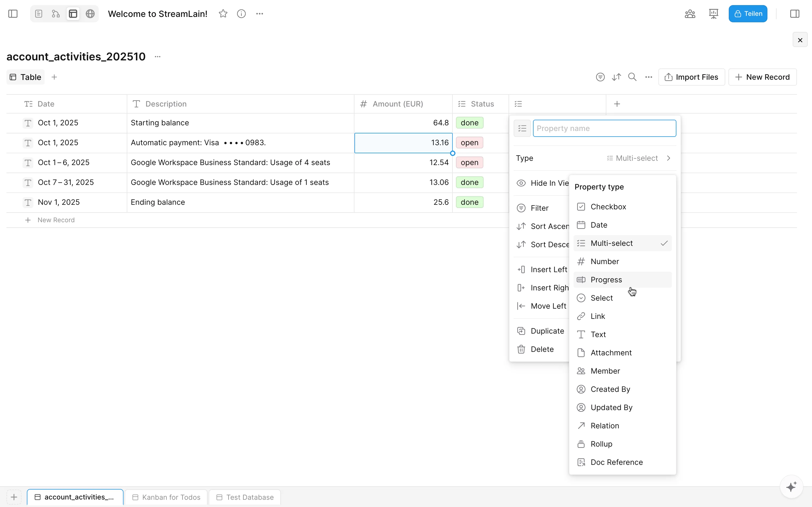The width and height of the screenshot is (812, 507).
Task: Select the database view mode icon
Action: point(73,14)
